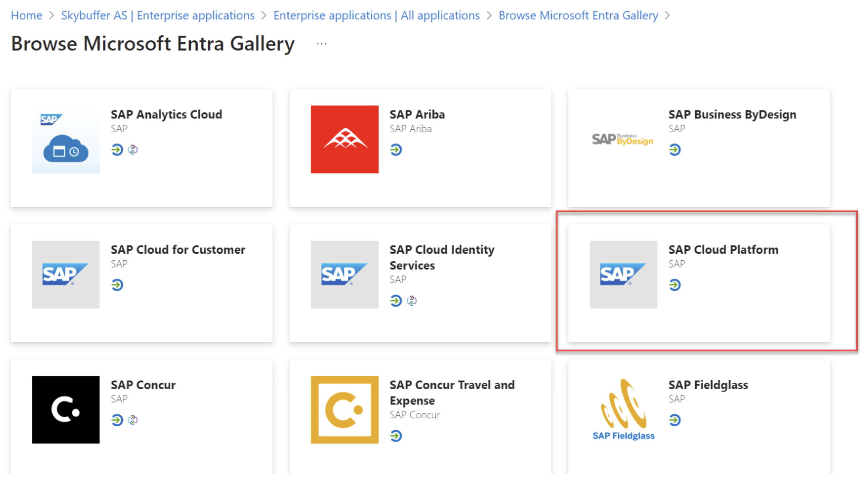Click sign-on icon under SAP Cloud Platform
The image size is (868, 477).
click(675, 284)
